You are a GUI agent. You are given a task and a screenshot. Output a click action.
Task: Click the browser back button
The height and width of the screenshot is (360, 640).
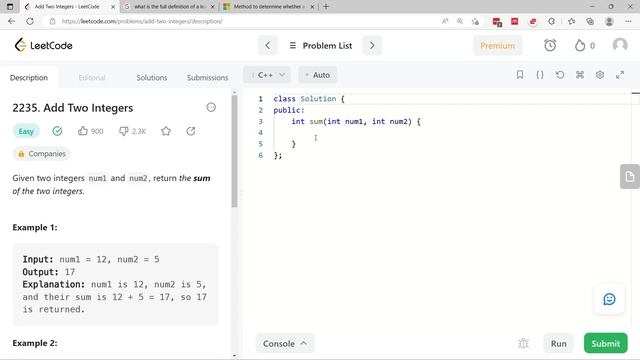[11, 21]
